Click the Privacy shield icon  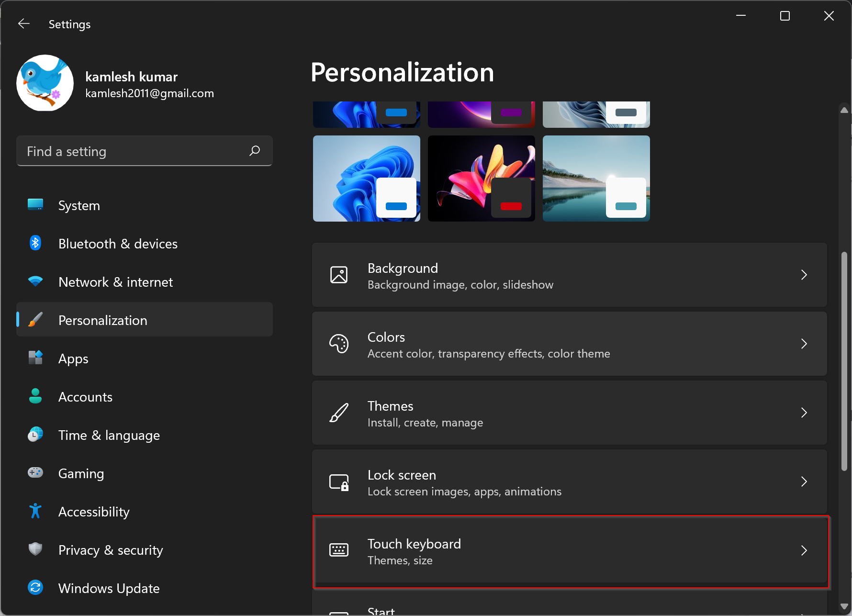pos(35,549)
